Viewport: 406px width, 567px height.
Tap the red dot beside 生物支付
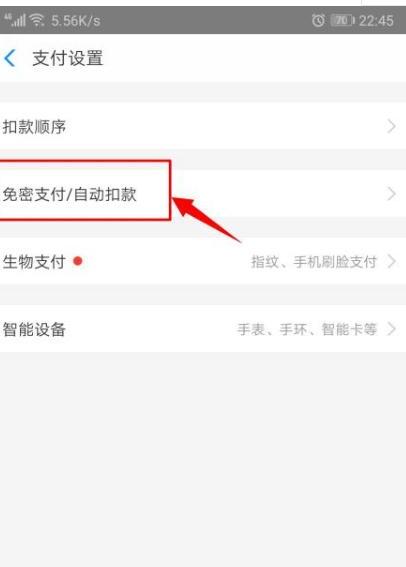tap(78, 261)
